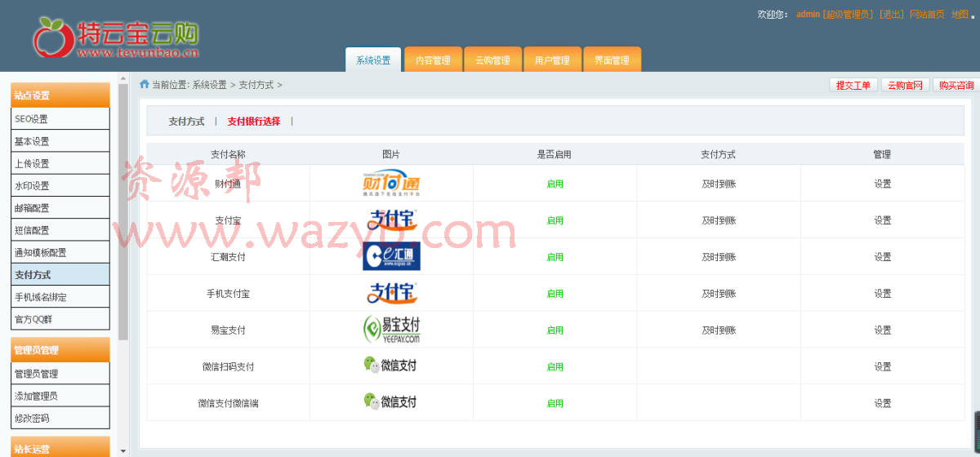
Task: Collapse the orange 管理员管理 section header
Action: tap(60, 350)
